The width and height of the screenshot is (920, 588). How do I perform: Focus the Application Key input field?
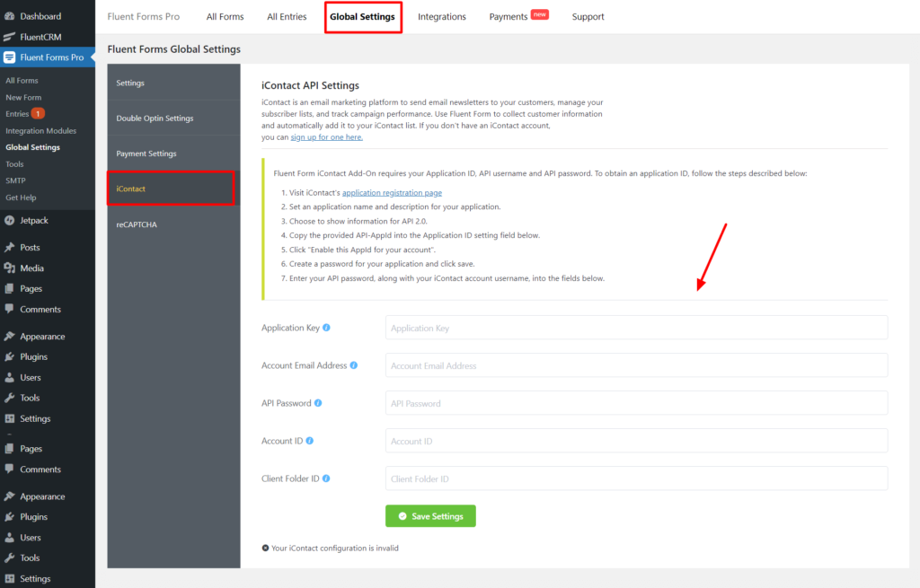637,328
